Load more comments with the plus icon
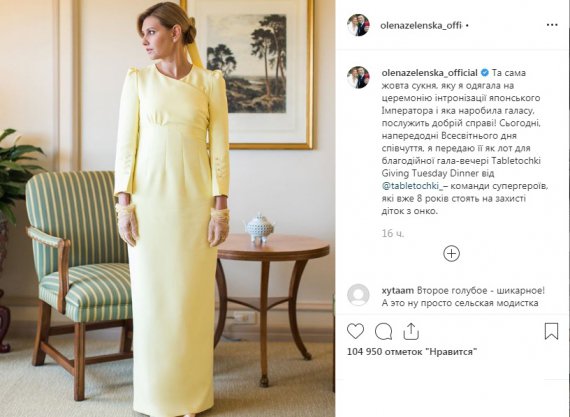 (x=451, y=253)
